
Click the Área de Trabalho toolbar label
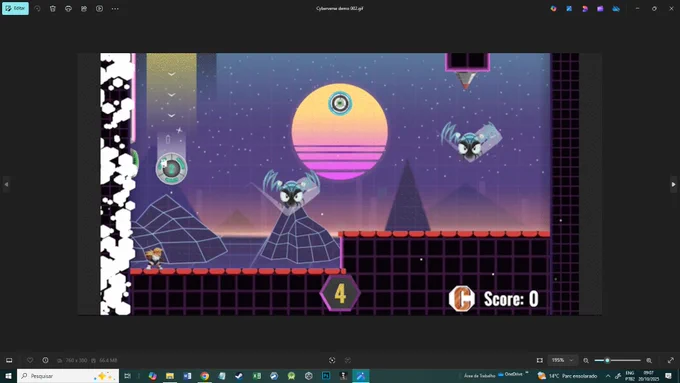click(x=480, y=376)
